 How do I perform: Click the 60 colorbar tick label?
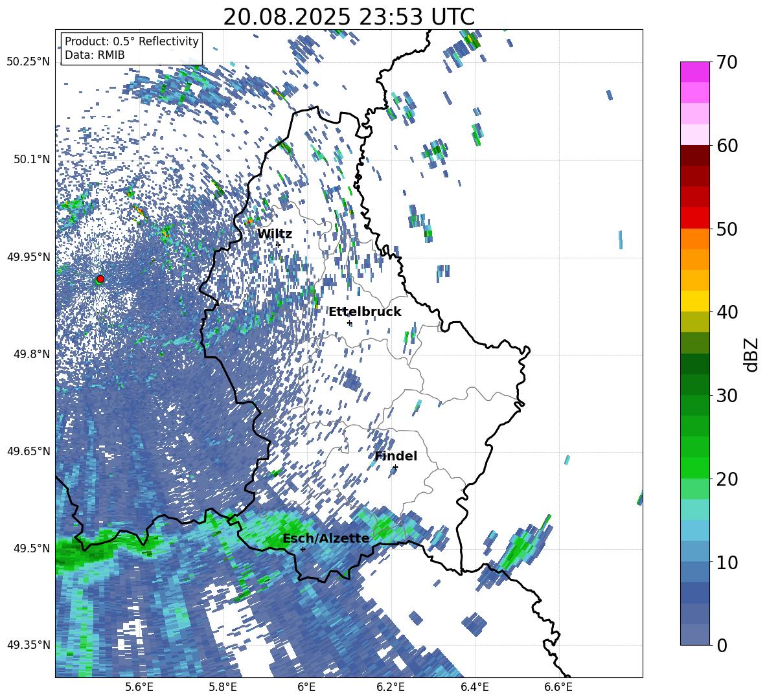[727, 146]
